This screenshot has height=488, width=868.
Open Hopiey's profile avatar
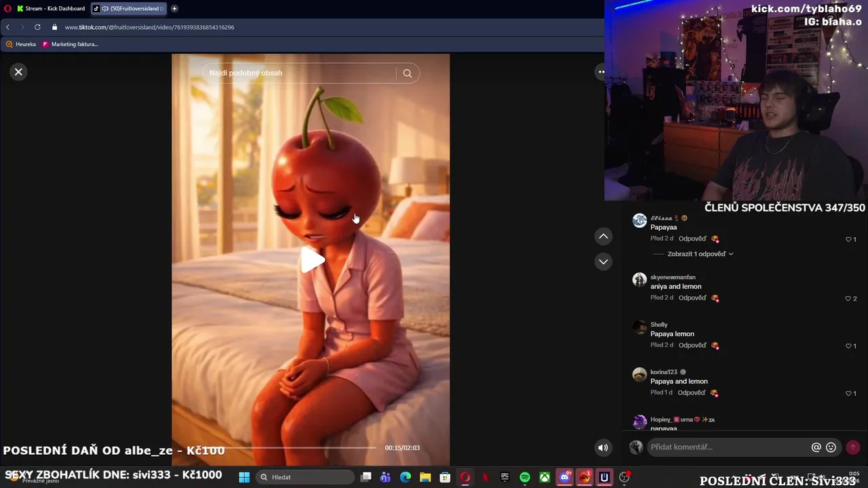coord(639,422)
